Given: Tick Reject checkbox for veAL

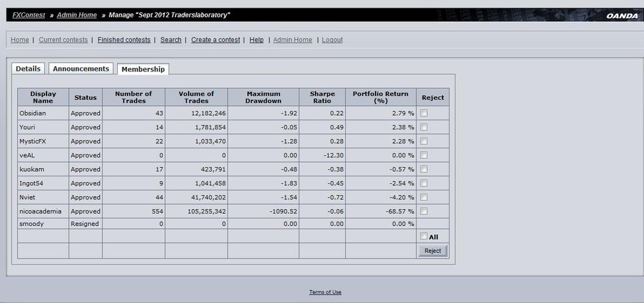Looking at the screenshot, I should point(424,154).
